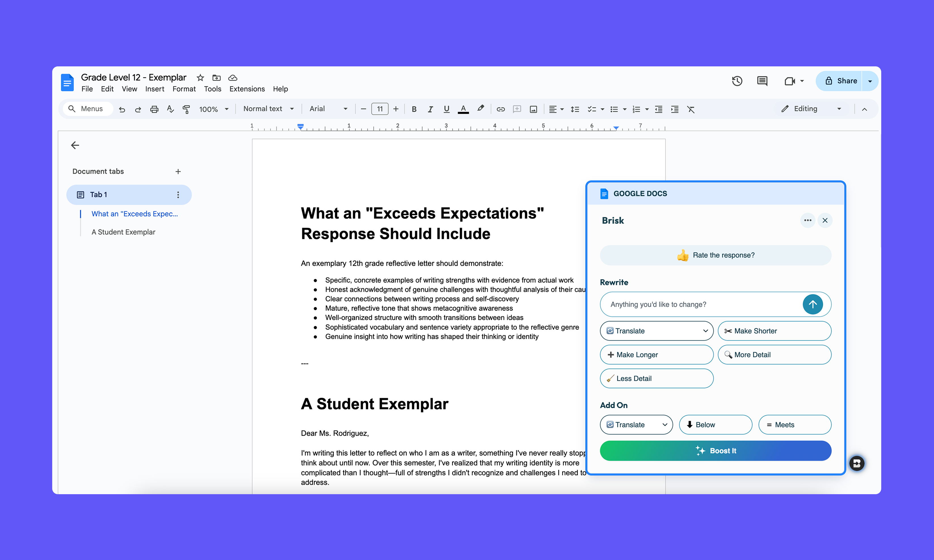Open the Arial font dropdown
Image resolution: width=934 pixels, height=560 pixels.
click(328, 109)
